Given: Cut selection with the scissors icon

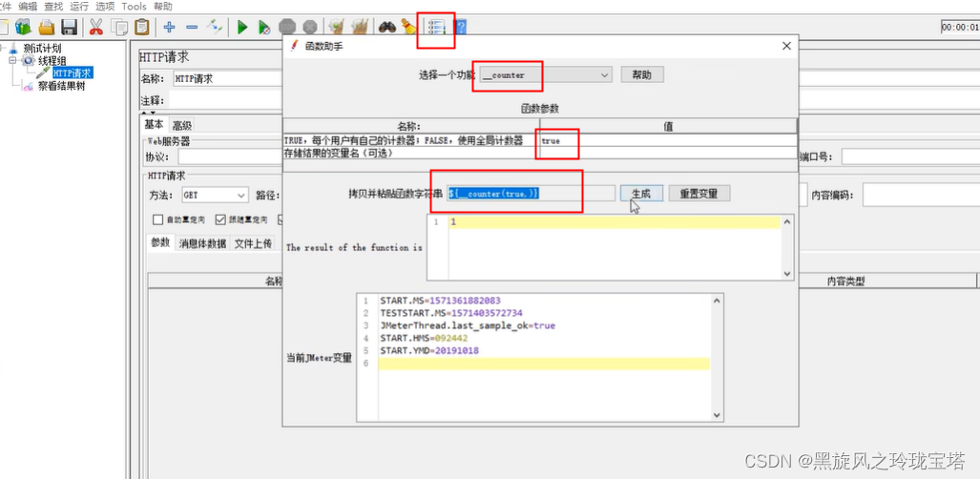Looking at the screenshot, I should pos(96,27).
